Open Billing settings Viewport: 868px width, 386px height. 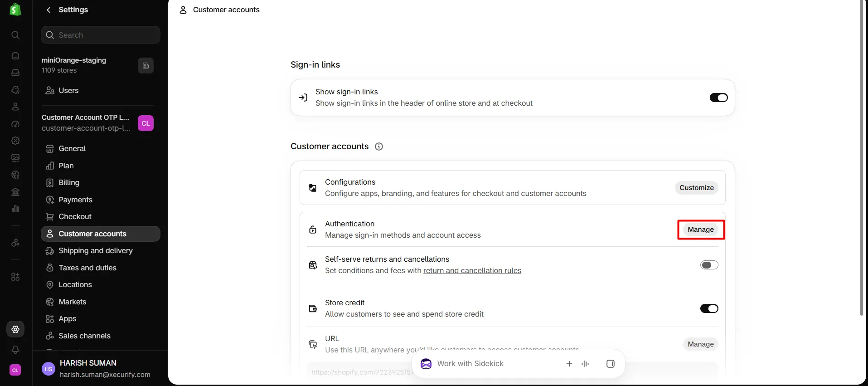click(100, 183)
